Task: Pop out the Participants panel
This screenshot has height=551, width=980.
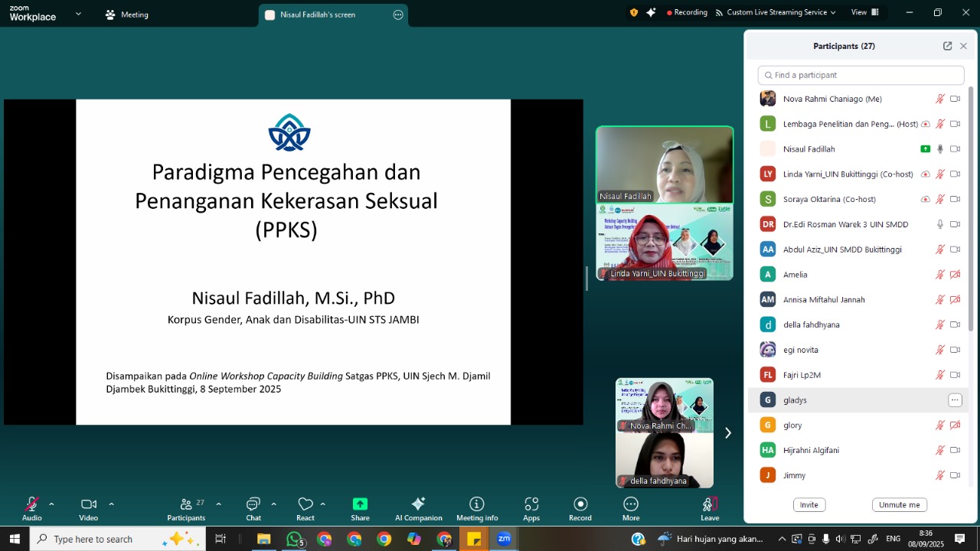Action: [x=947, y=46]
